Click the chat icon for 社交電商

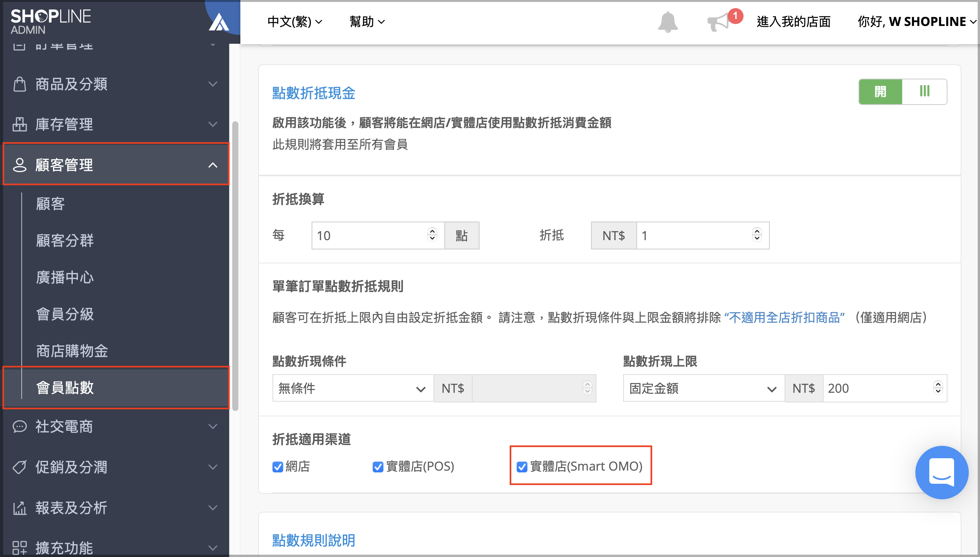(19, 426)
